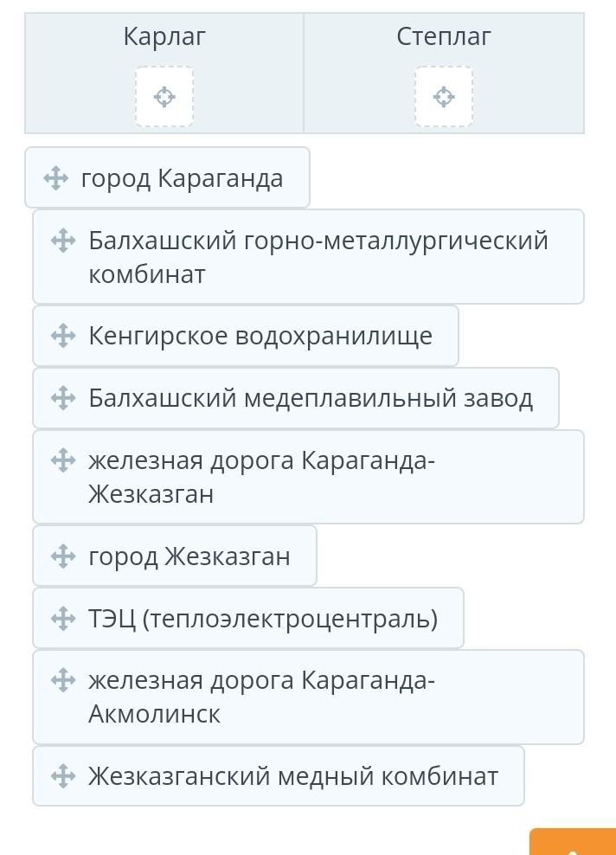Select the Балхашский медеплавильный завод card

(x=296, y=397)
